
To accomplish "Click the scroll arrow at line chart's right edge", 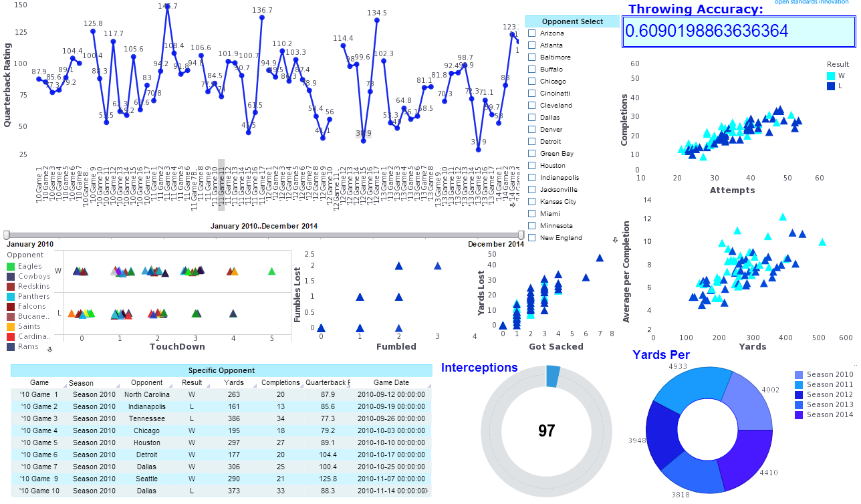I will point(513,205).
